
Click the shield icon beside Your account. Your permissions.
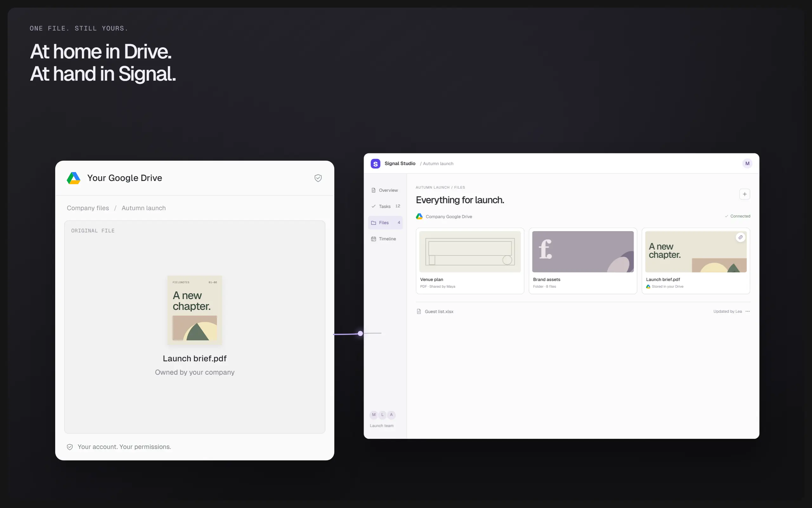(x=70, y=447)
